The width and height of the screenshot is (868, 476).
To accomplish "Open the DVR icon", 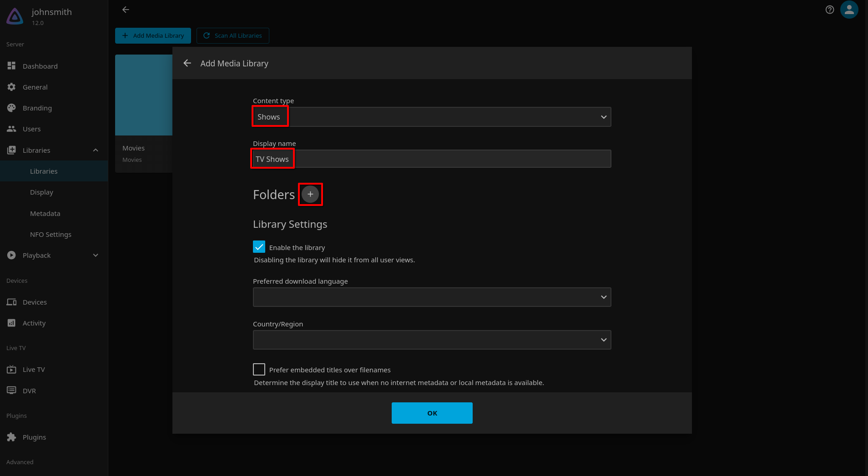I will click(11, 391).
